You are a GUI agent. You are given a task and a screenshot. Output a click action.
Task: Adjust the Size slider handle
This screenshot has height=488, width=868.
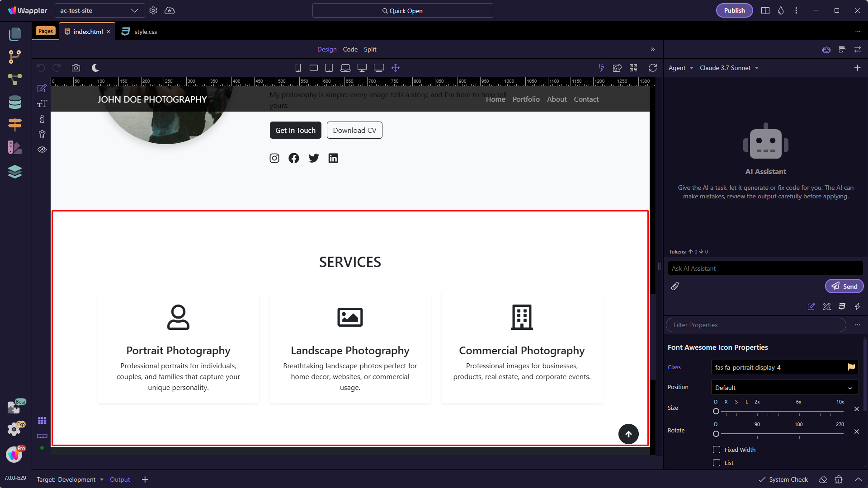click(x=716, y=411)
